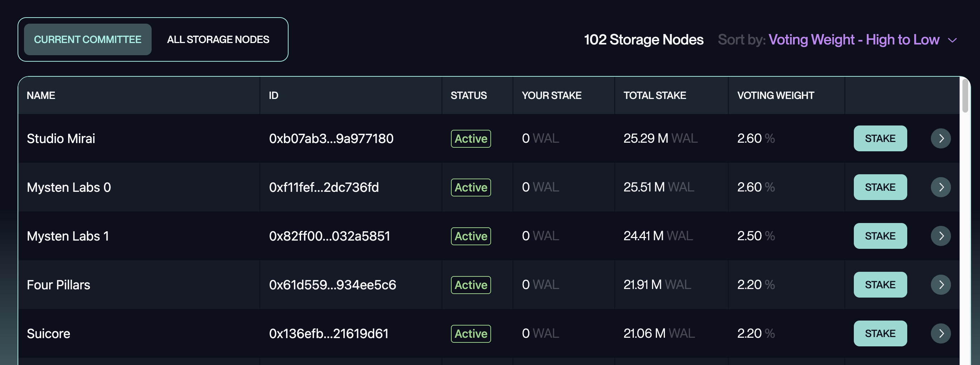Click 25.51 M WAL total stake
980x365 pixels.
658,187
